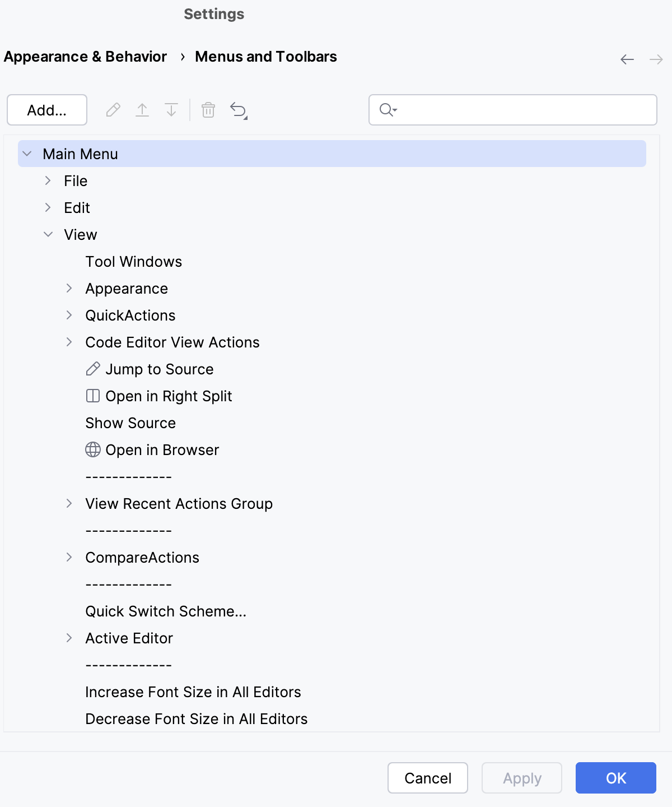The width and height of the screenshot is (672, 807).
Task: Expand the Active Editor node
Action: pyautogui.click(x=69, y=638)
